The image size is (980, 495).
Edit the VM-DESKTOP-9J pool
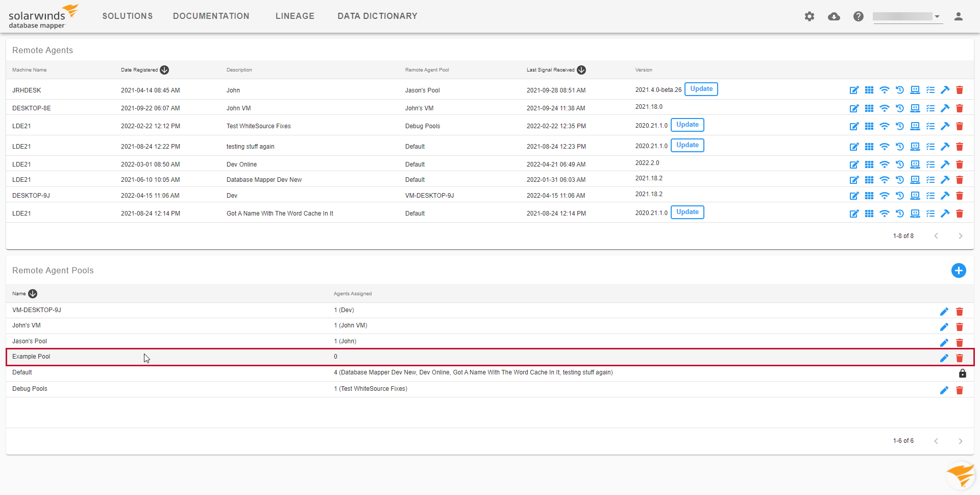[x=944, y=312]
